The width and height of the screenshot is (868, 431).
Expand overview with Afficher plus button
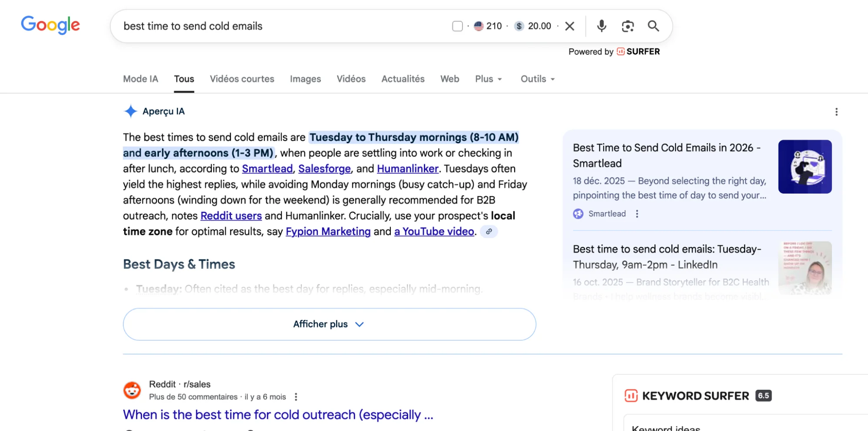[329, 324]
